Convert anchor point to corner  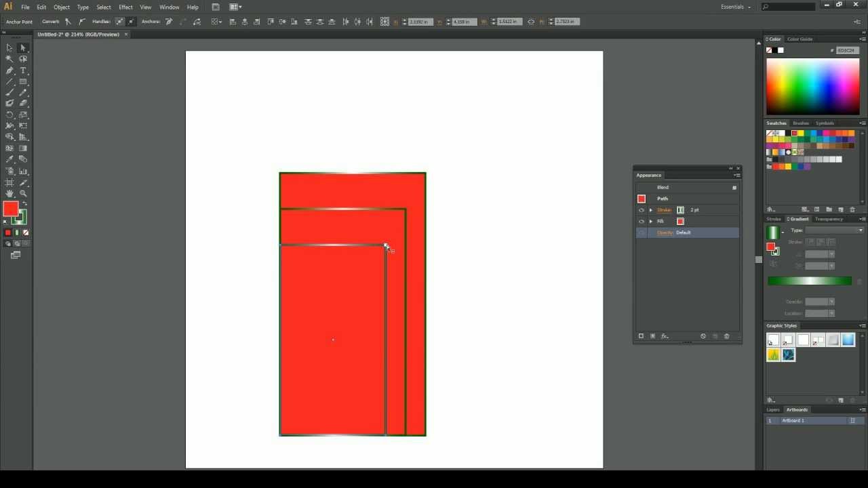click(68, 22)
